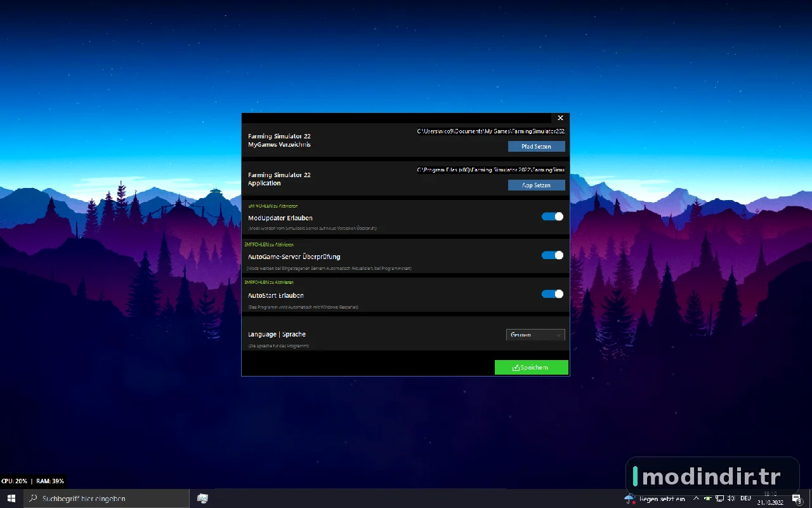Viewport: 812px width, 508px height.
Task: Focus the taskbar search box
Action: 107,498
